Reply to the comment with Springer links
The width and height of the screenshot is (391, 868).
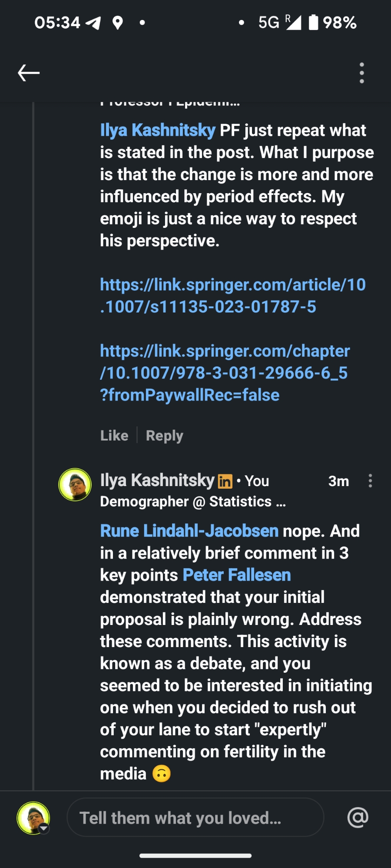click(165, 435)
